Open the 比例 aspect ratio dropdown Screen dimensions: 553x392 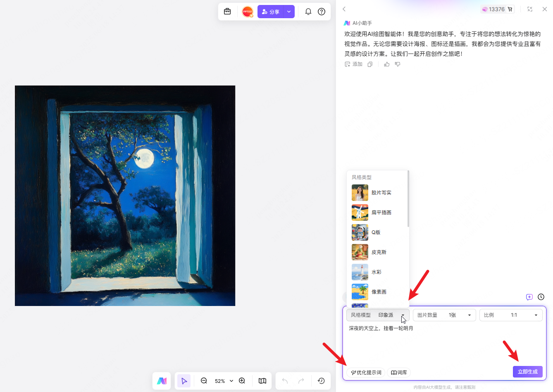point(511,315)
